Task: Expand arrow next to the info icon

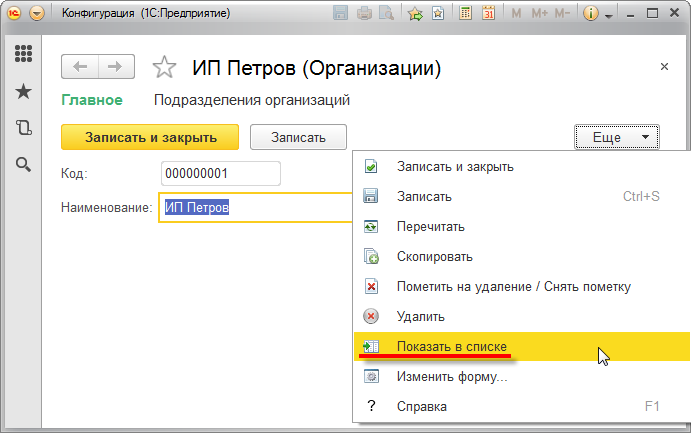Action: coord(609,16)
